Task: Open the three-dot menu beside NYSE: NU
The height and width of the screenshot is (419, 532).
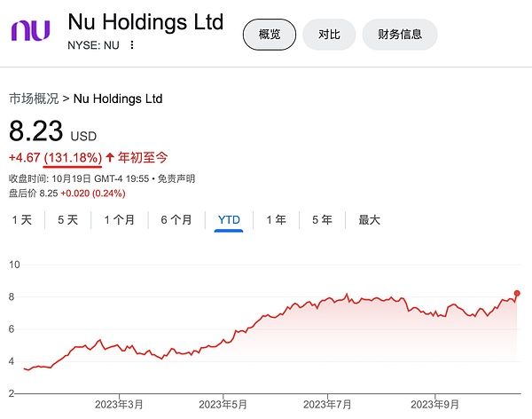Action: click(x=132, y=44)
